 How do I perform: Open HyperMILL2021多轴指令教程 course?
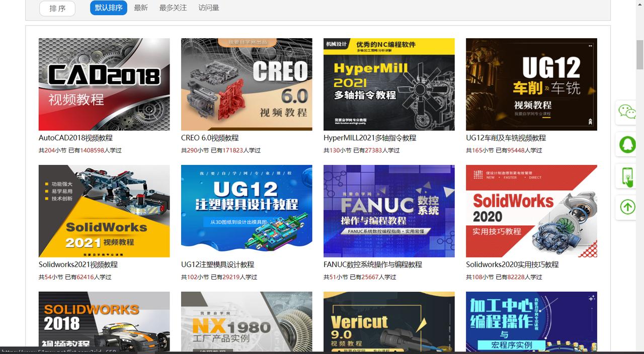pos(370,137)
